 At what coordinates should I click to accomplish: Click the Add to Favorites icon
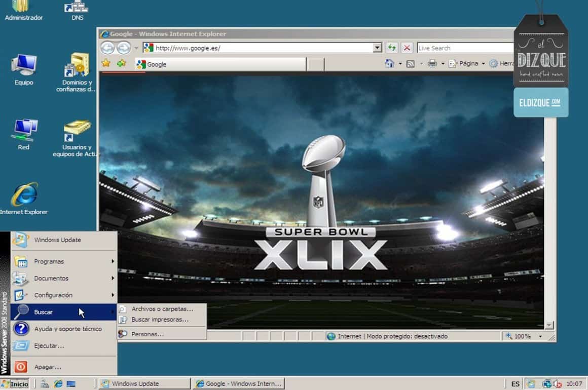121,63
